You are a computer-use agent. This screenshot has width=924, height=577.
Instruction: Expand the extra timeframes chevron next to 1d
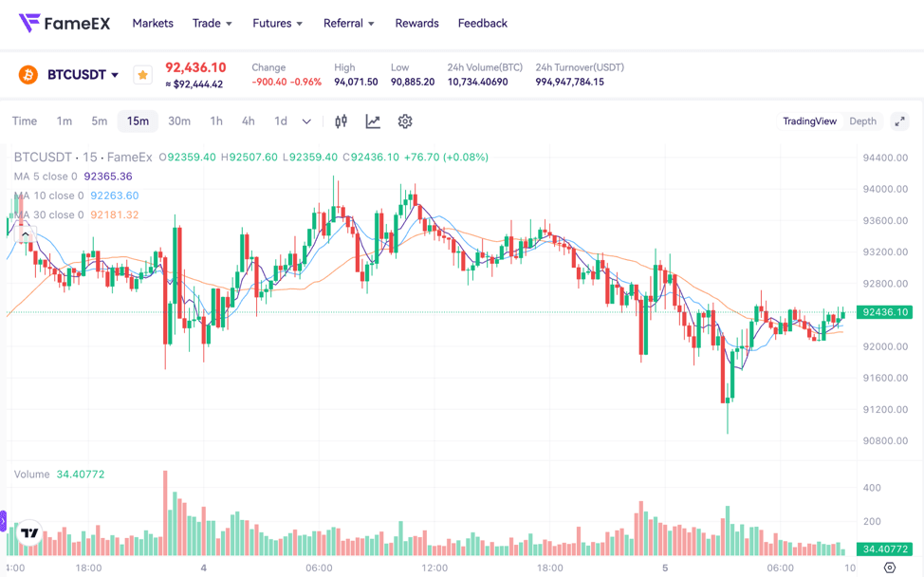pos(305,121)
